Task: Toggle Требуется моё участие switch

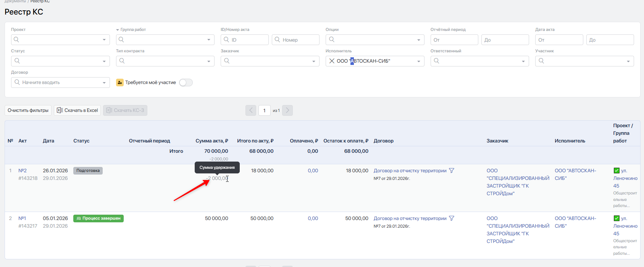Action: pos(186,83)
